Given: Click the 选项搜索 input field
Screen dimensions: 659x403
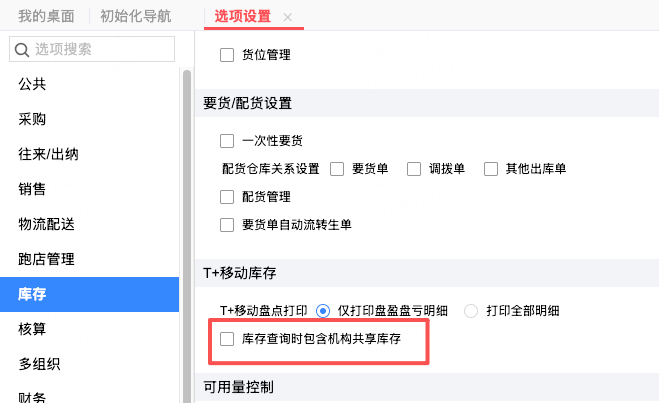Looking at the screenshot, I should (x=100, y=49).
